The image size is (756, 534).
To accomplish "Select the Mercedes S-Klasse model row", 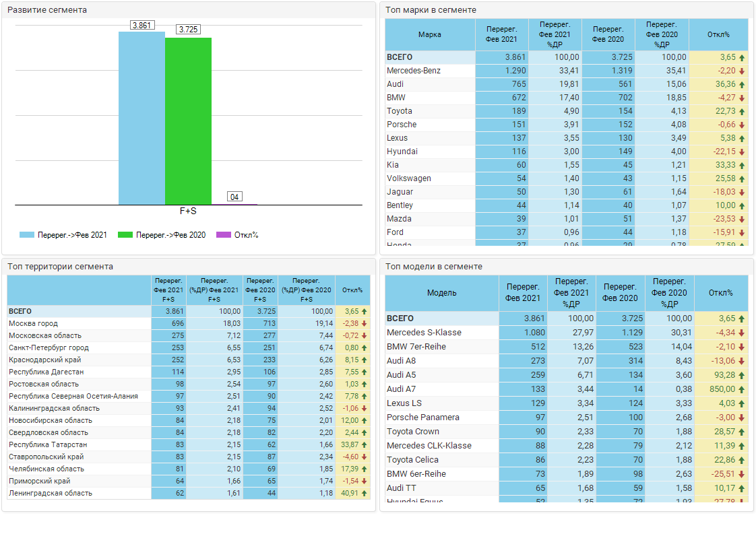I will pos(424,333).
